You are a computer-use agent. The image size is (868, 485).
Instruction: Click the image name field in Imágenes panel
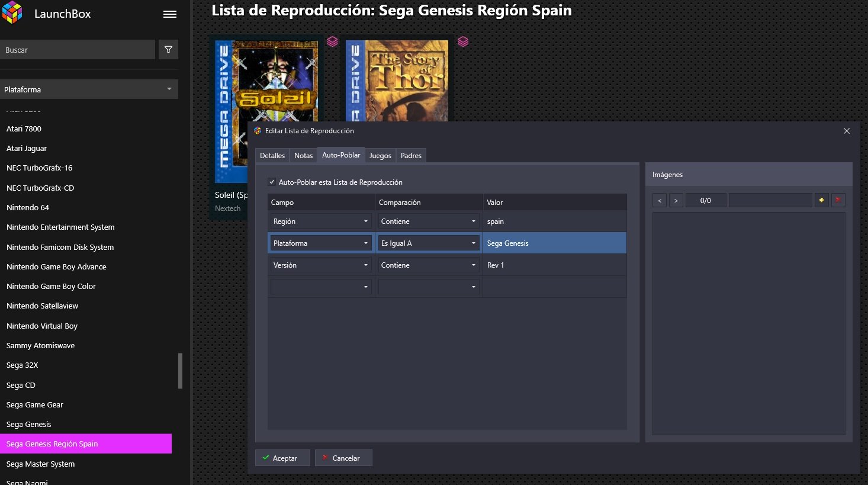[x=770, y=200]
